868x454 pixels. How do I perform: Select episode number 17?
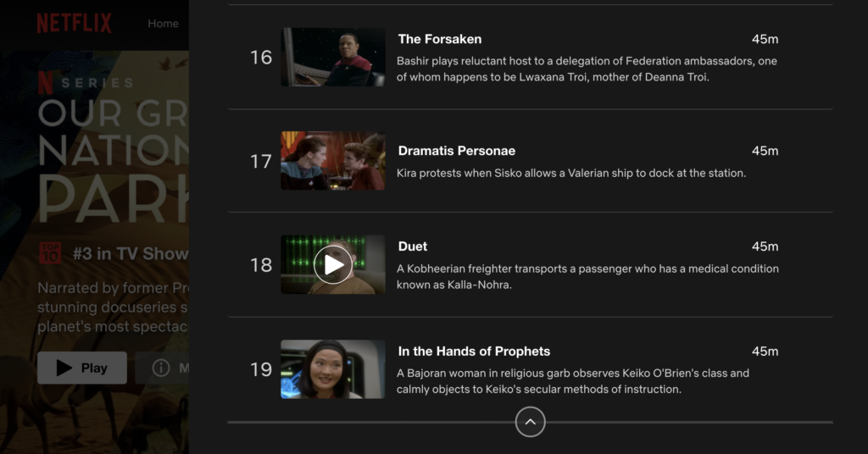point(261,162)
